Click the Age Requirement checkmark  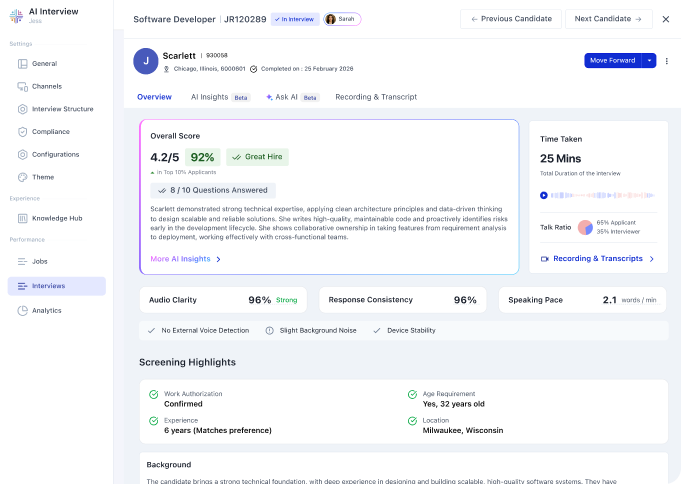pos(413,395)
